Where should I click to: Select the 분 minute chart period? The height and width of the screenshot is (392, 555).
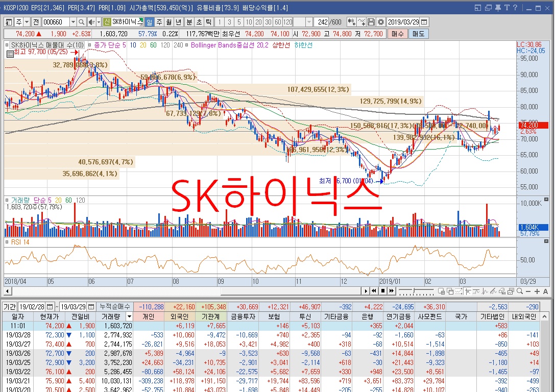pos(189,22)
